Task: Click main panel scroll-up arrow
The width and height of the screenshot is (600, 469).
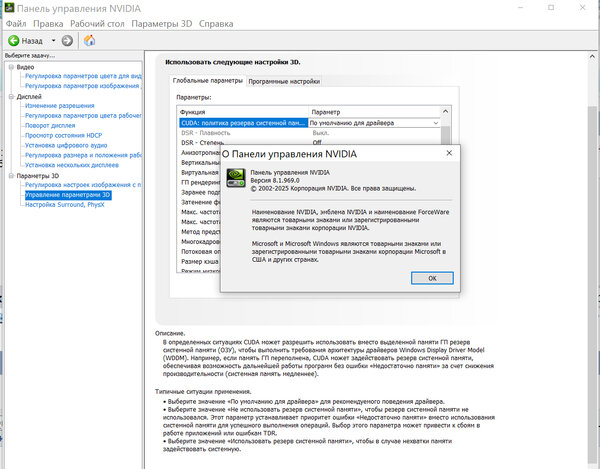Action: 592,57
